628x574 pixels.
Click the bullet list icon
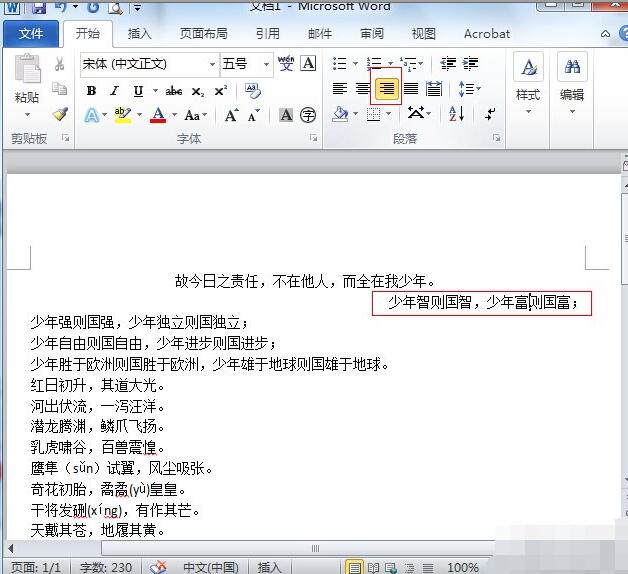[x=340, y=64]
